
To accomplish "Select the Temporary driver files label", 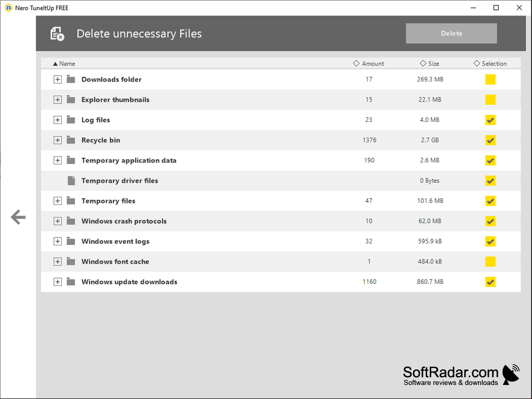I will [120, 181].
